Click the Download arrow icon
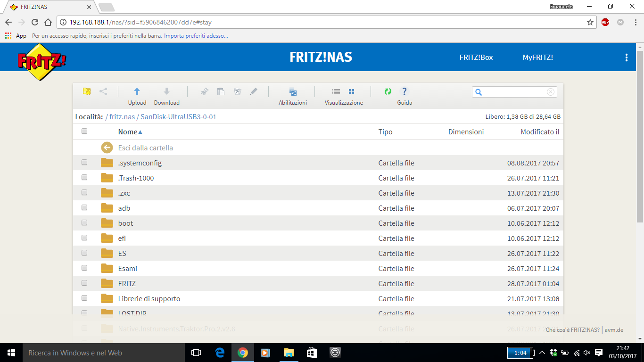 coord(166,91)
